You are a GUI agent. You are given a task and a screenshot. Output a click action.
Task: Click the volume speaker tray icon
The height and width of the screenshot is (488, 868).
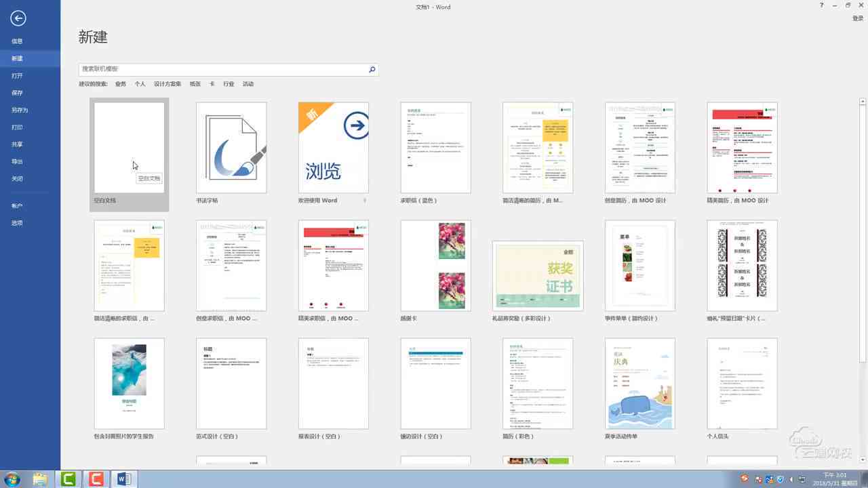coord(791,479)
